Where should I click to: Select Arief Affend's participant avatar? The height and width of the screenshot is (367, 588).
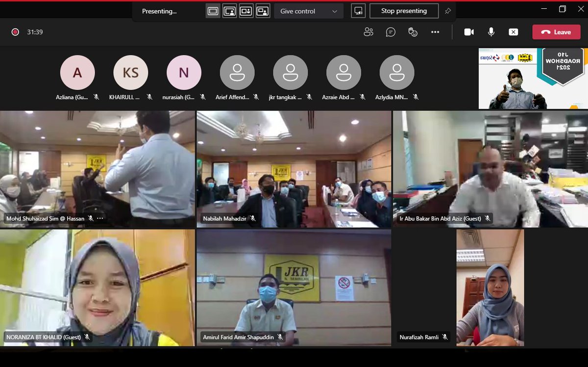click(237, 73)
